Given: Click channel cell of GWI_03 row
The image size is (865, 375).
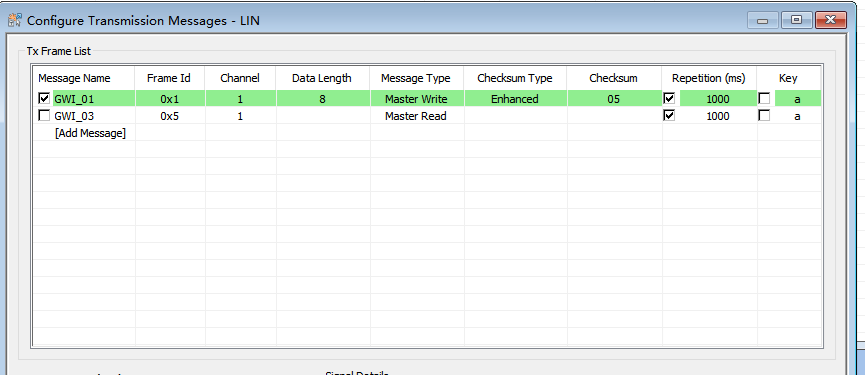Looking at the screenshot, I should (240, 116).
